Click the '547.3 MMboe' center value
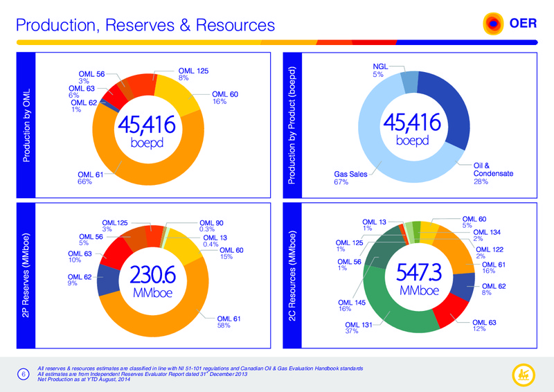This screenshot has height=392, width=554. point(419,279)
